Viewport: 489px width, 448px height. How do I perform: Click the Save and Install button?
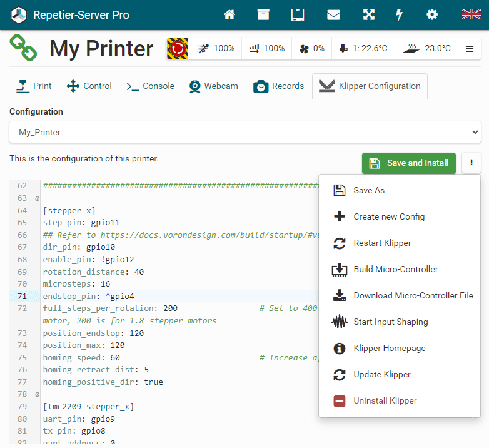[409, 163]
